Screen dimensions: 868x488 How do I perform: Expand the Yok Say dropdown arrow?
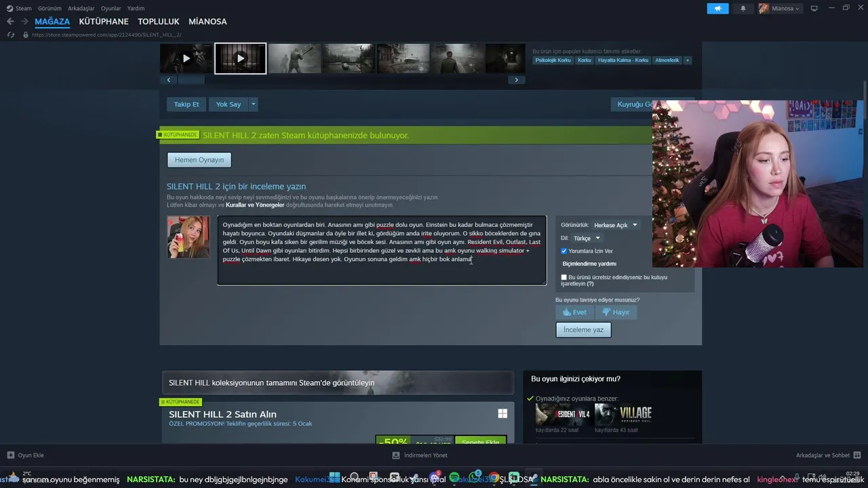click(x=253, y=104)
